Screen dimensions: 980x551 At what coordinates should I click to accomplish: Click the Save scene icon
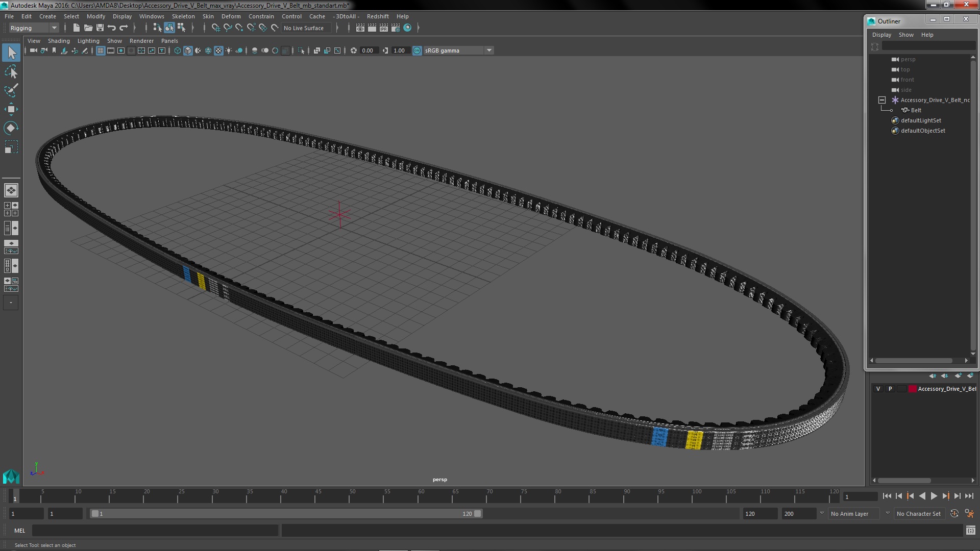pyautogui.click(x=100, y=28)
